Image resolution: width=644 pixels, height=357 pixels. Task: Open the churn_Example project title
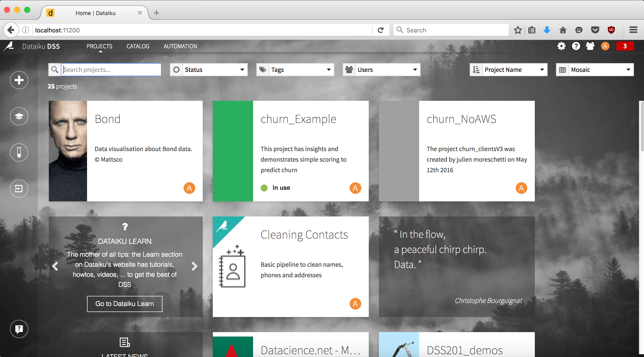pos(298,119)
